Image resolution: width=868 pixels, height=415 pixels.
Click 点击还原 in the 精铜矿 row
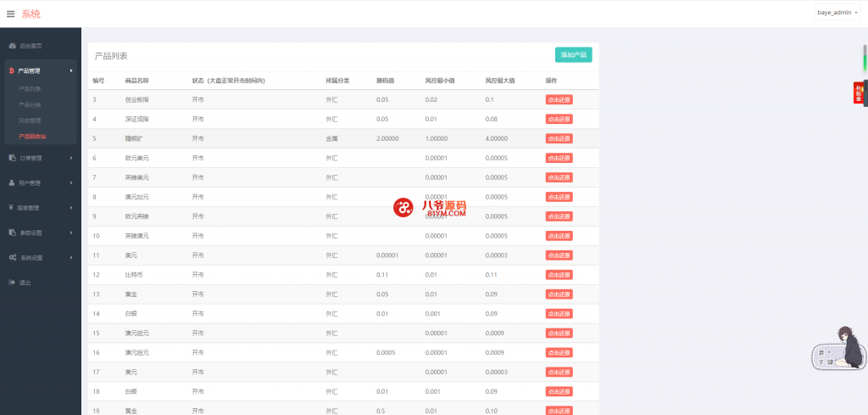(x=559, y=138)
